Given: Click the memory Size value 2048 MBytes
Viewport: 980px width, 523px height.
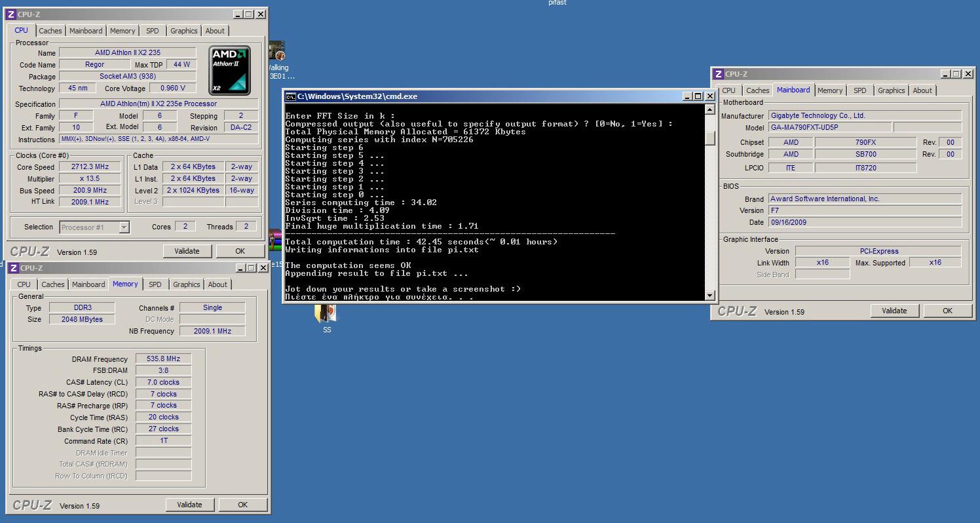Looking at the screenshot, I should [81, 319].
